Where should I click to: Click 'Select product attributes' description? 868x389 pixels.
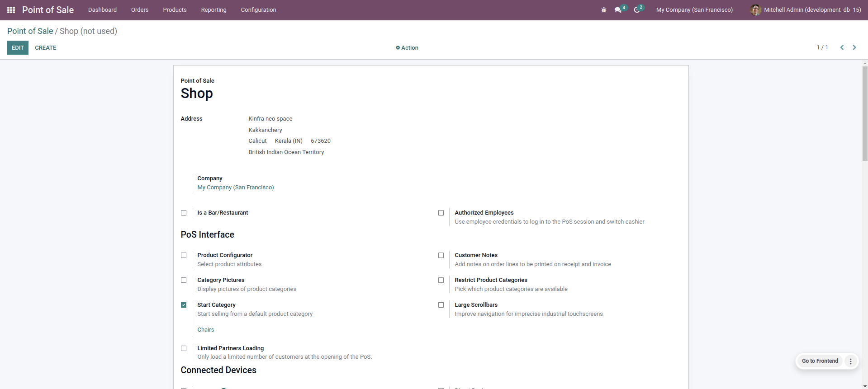click(229, 264)
